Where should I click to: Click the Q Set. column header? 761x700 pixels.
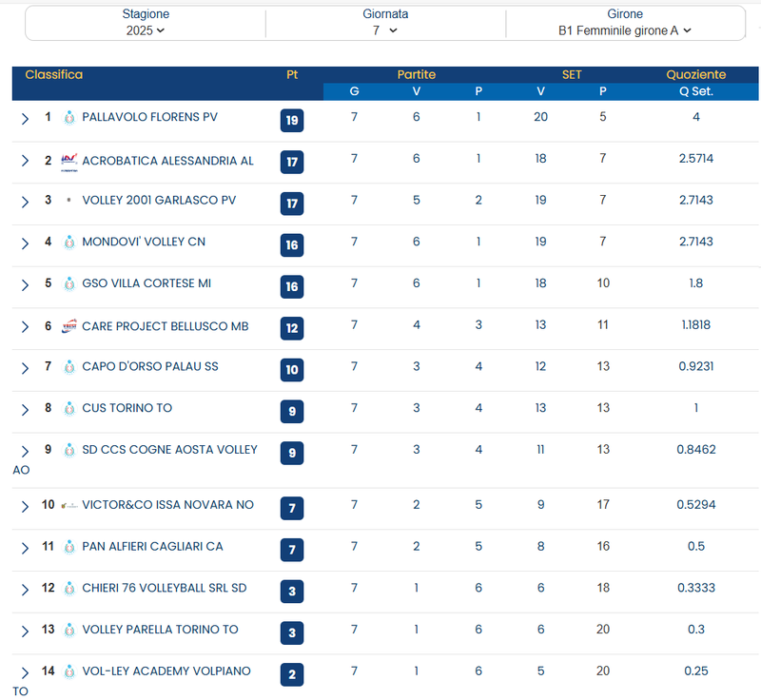(x=695, y=91)
